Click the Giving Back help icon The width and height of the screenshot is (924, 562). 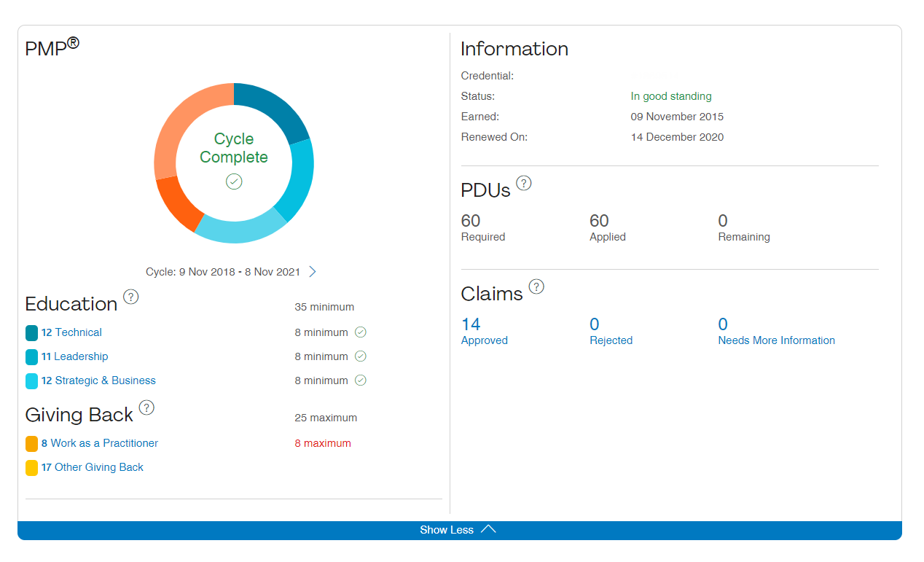point(146,407)
